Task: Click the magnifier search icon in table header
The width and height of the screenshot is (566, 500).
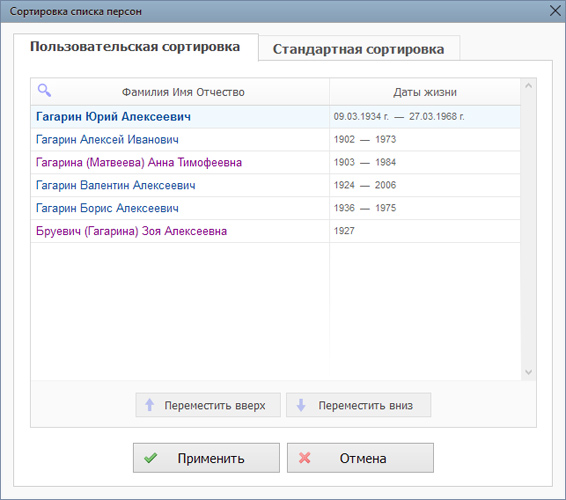Action: [x=44, y=90]
